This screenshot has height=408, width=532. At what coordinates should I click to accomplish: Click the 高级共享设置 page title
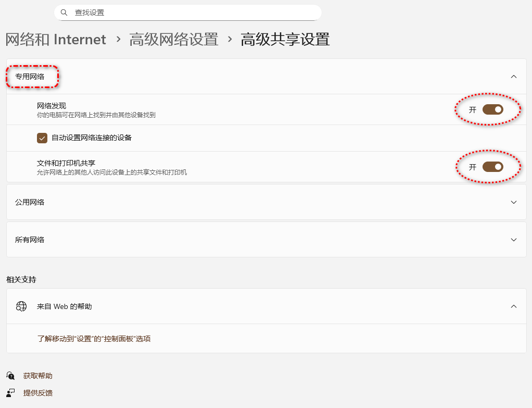[x=285, y=40]
